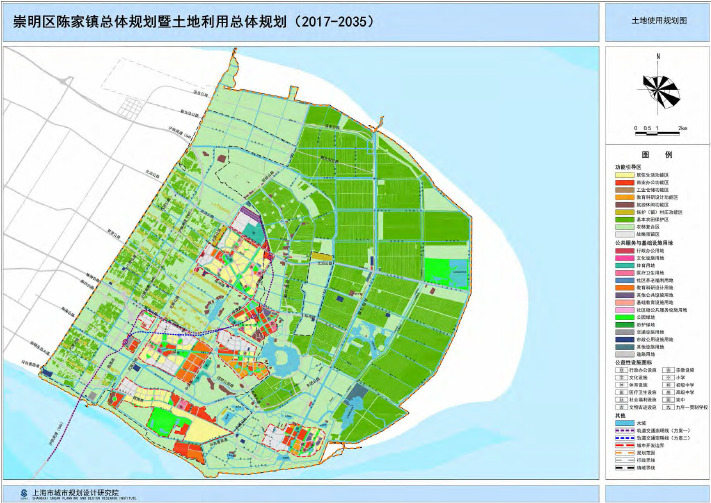The image size is (711, 503).
Task: Click the red dashed 城市开发边界 legend symbol
Action: pos(625,445)
